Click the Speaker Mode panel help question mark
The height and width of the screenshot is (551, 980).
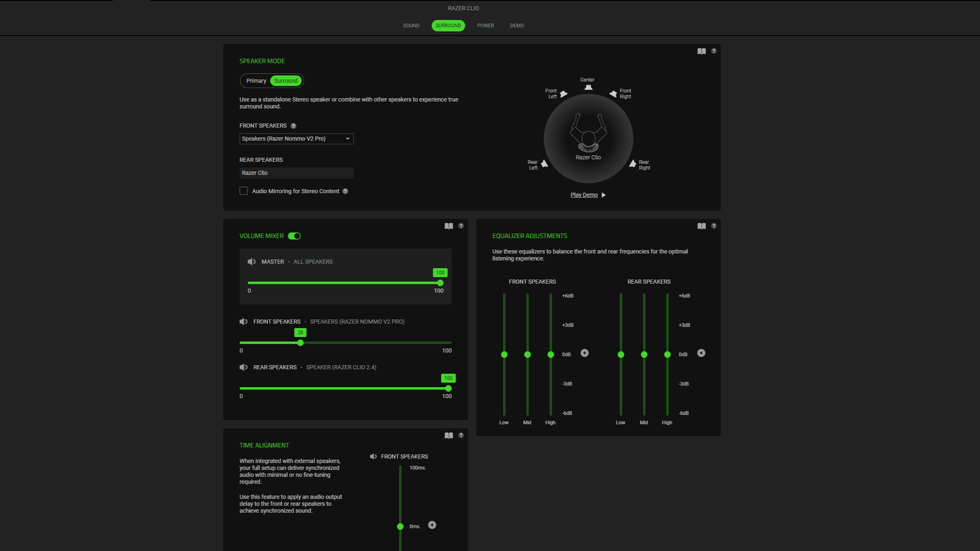click(x=714, y=51)
